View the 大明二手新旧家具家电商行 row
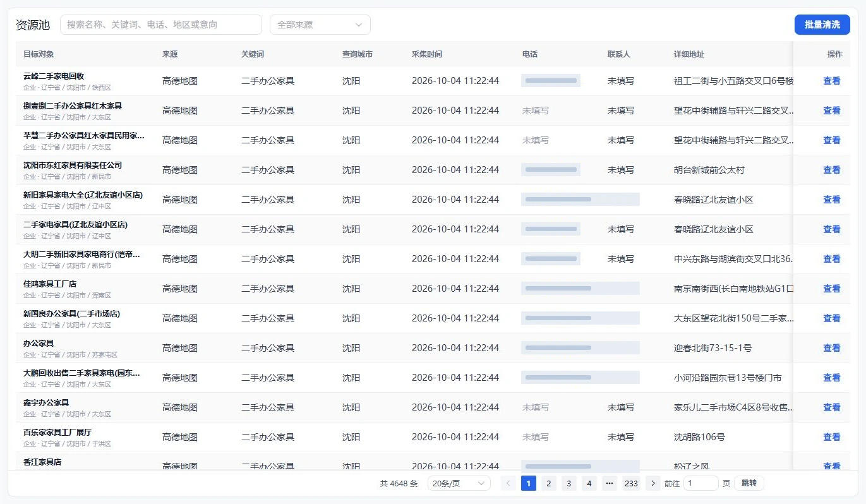This screenshot has width=866, height=504. pyautogui.click(x=832, y=259)
